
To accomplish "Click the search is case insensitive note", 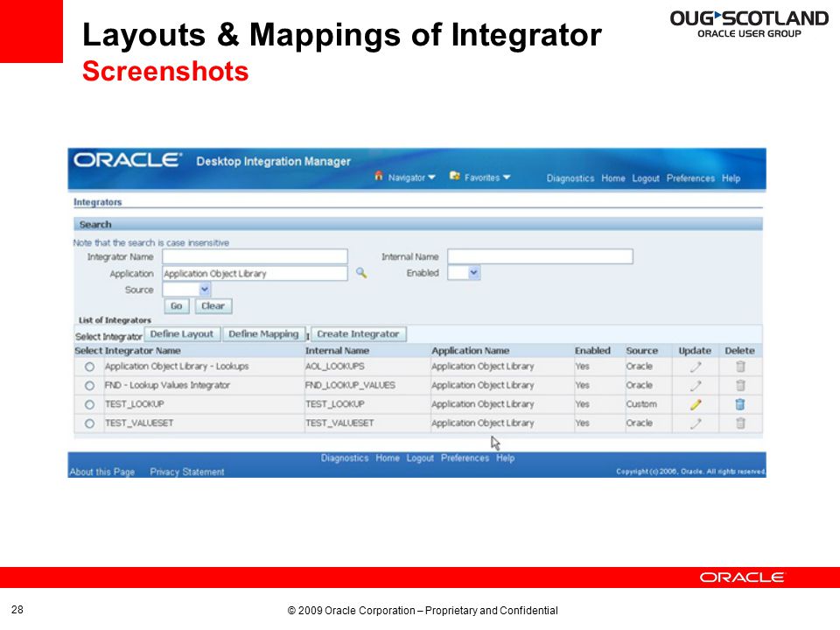I will (x=151, y=242).
